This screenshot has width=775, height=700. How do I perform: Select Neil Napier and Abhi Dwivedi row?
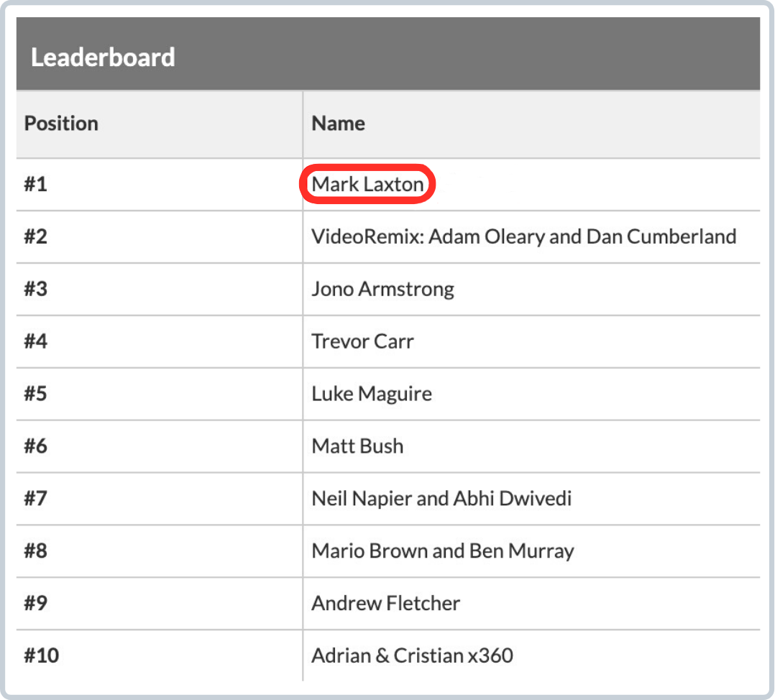(x=441, y=498)
